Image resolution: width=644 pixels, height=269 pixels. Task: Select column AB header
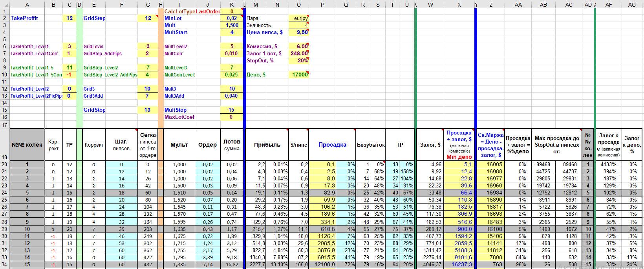(x=543, y=5)
